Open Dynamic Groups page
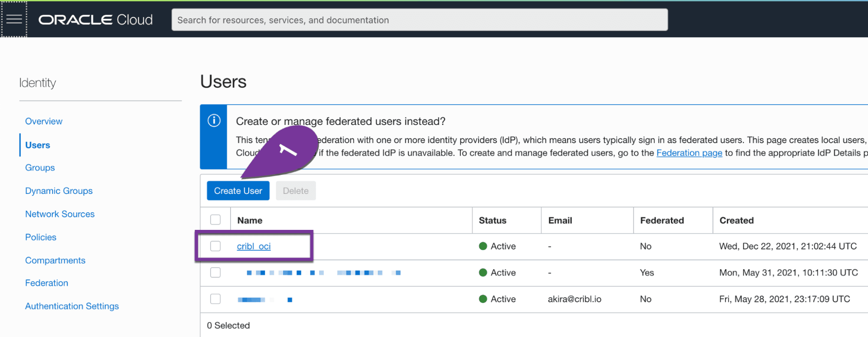The height and width of the screenshot is (337, 868). tap(59, 191)
